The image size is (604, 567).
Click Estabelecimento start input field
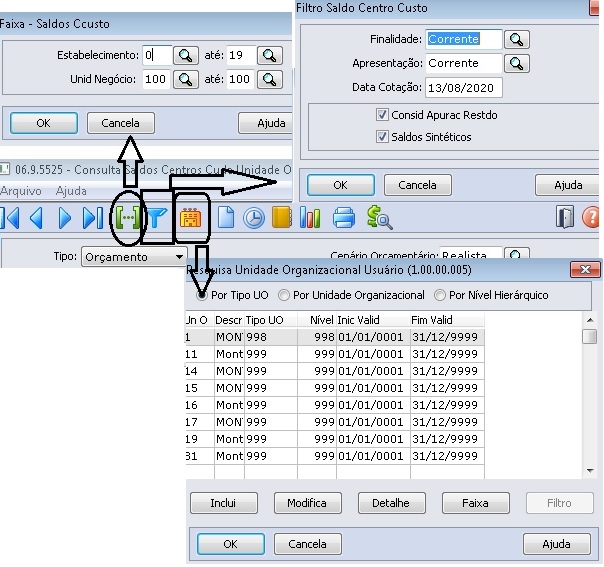coord(157,55)
